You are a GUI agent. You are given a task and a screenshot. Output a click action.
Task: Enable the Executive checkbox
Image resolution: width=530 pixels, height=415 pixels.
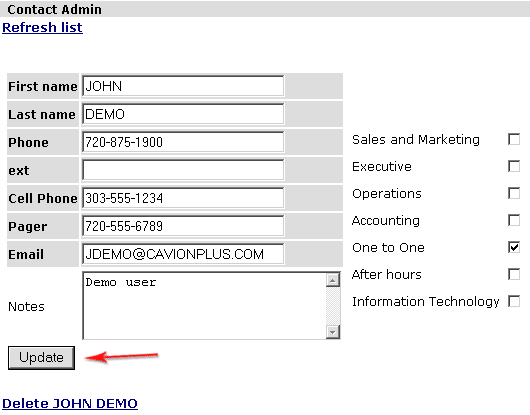514,166
